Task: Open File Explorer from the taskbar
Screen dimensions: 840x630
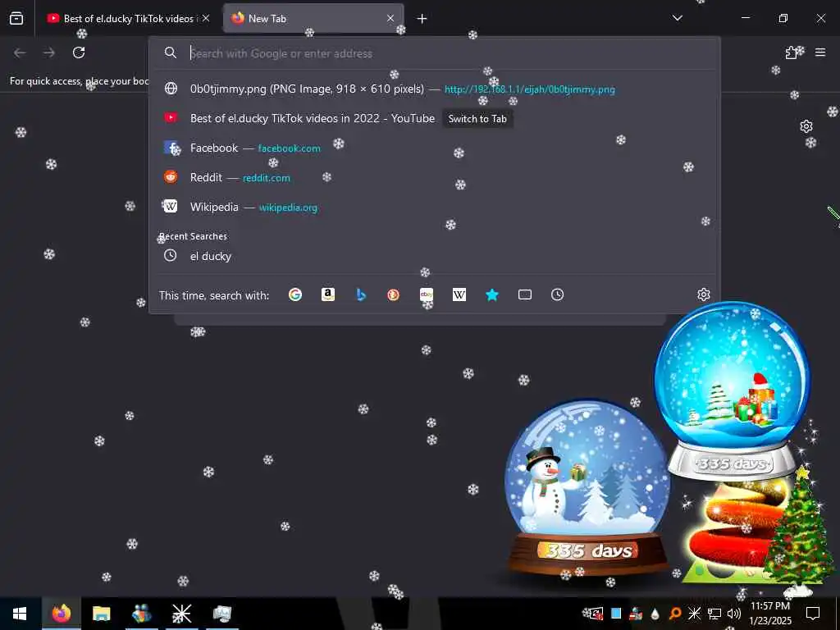Action: coord(101,614)
